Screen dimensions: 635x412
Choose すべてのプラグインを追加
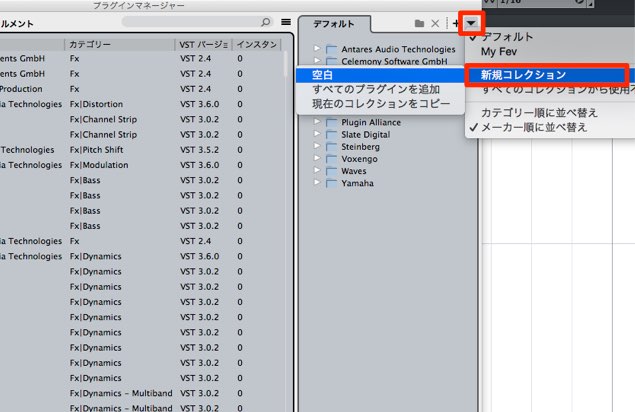[380, 89]
